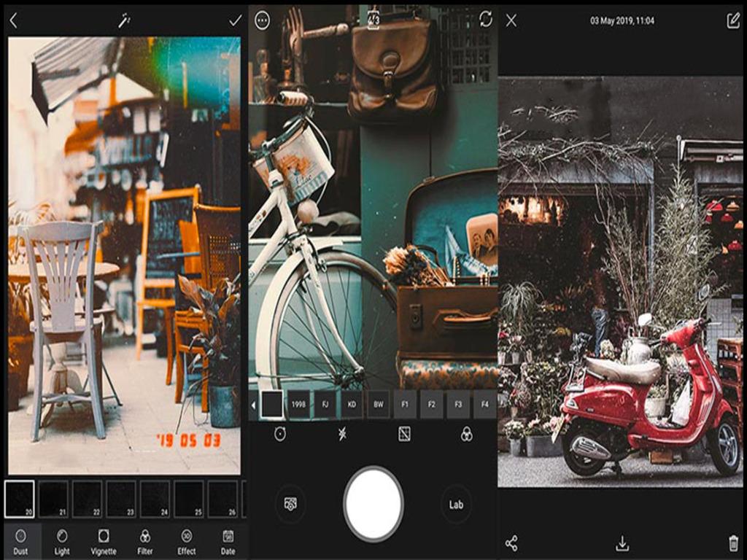
Task: Switch to the Vignette tab
Action: (104, 541)
